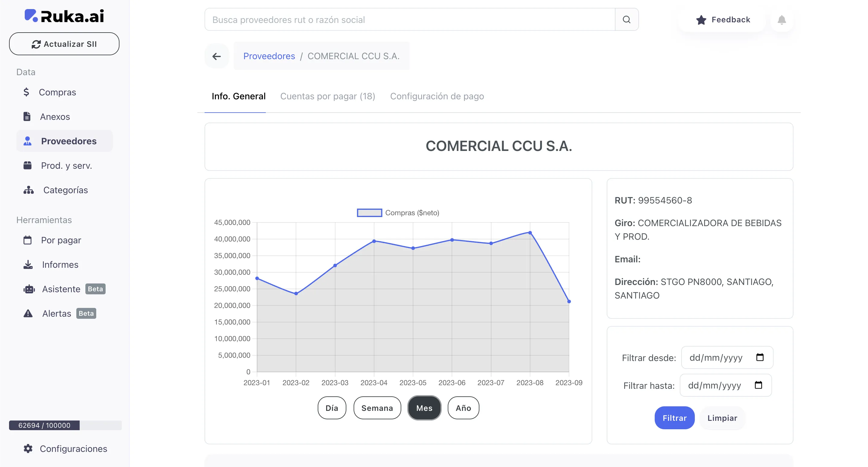Click the Proveedores person icon
This screenshot has width=868, height=467.
point(28,141)
